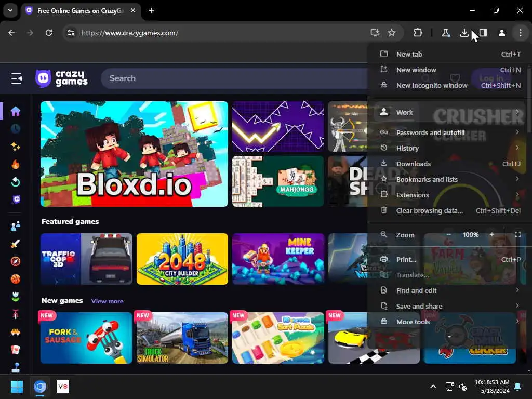This screenshot has width=532, height=399.
Task: Open Chrome Labs flask icon
Action: pos(445,33)
